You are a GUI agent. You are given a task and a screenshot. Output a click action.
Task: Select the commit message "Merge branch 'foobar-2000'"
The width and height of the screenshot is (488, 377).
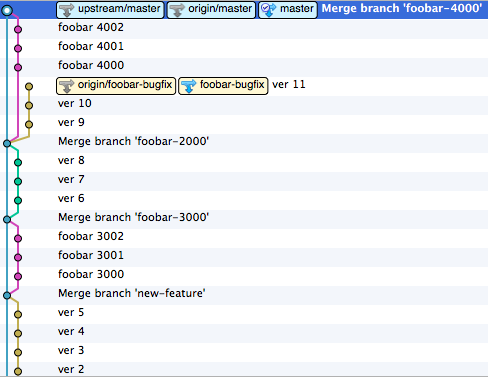pos(133,142)
